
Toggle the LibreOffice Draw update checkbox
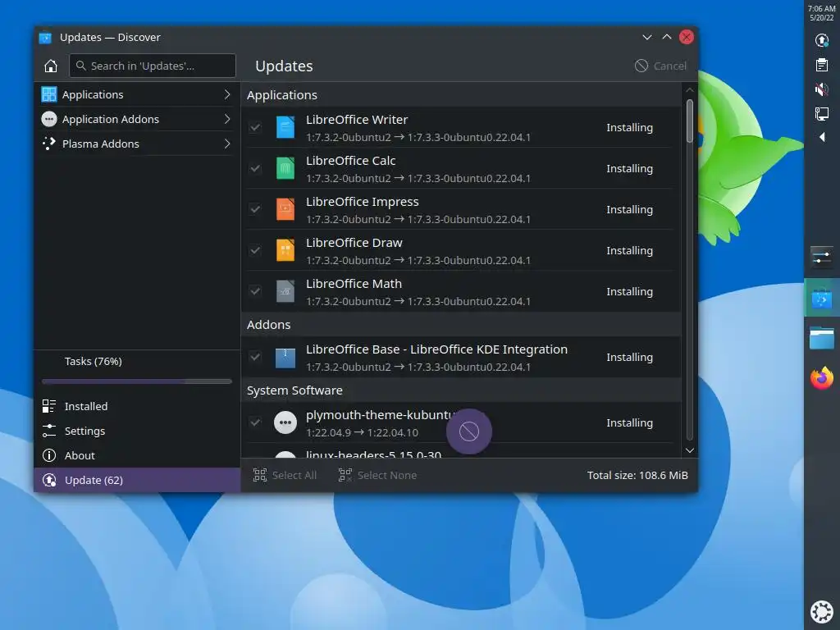pos(255,250)
